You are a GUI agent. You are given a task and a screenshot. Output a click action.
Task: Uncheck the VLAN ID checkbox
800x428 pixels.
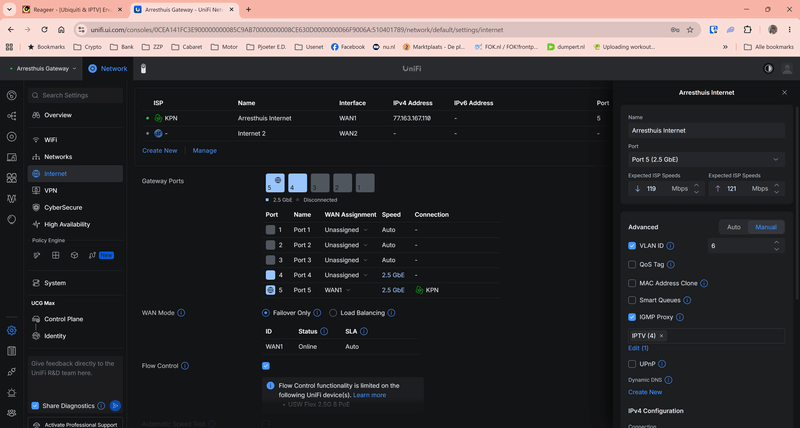[632, 246]
